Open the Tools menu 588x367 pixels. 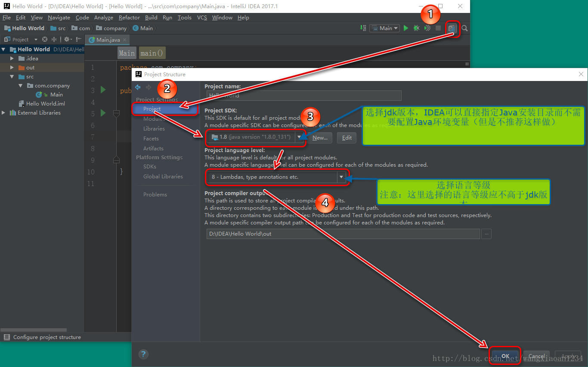[x=185, y=18]
